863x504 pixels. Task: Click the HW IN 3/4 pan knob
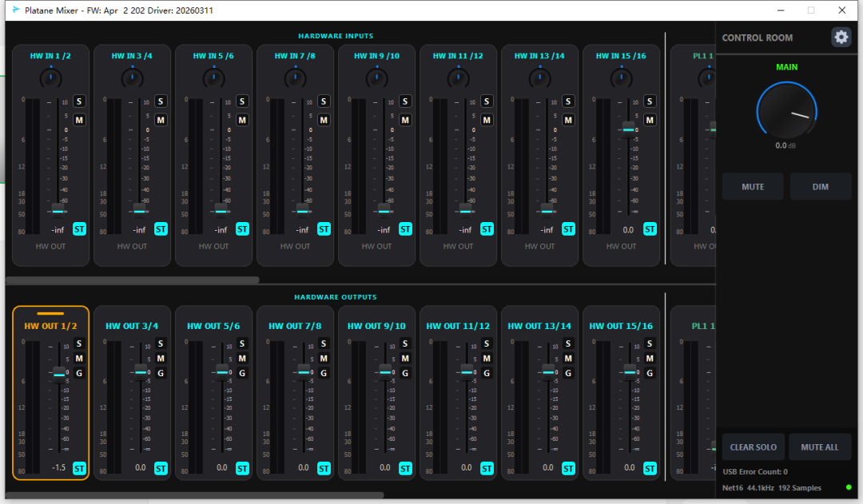click(132, 77)
